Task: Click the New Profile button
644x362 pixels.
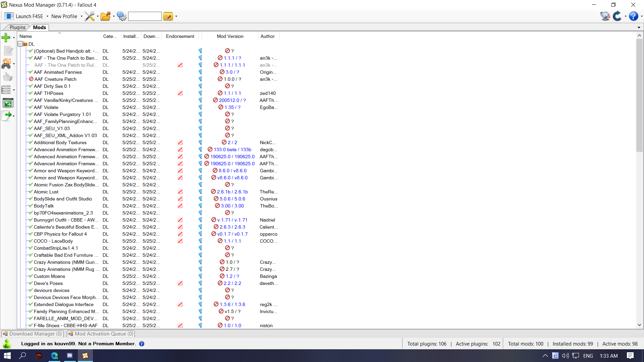Action: 64,16
